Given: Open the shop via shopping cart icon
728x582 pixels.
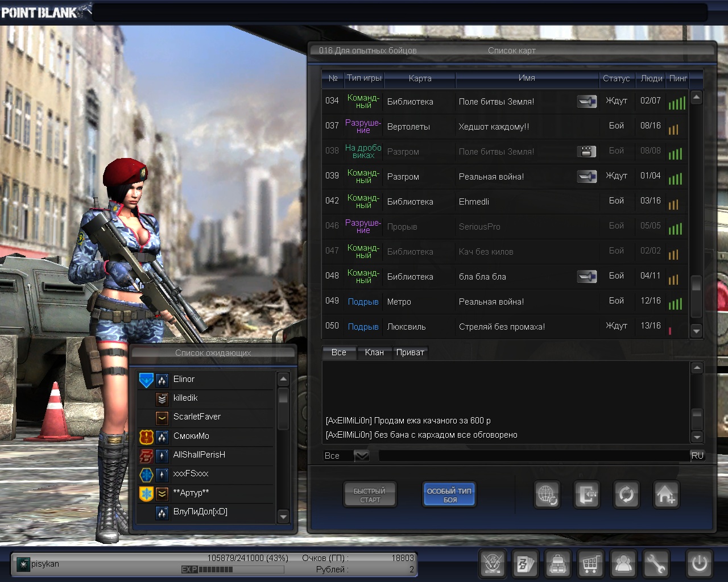Looking at the screenshot, I should coord(590,564).
